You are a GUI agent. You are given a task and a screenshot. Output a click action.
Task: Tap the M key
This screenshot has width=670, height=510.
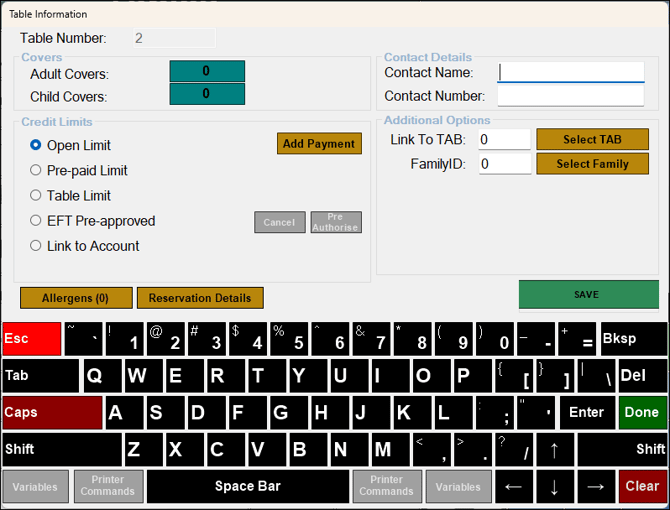point(391,449)
